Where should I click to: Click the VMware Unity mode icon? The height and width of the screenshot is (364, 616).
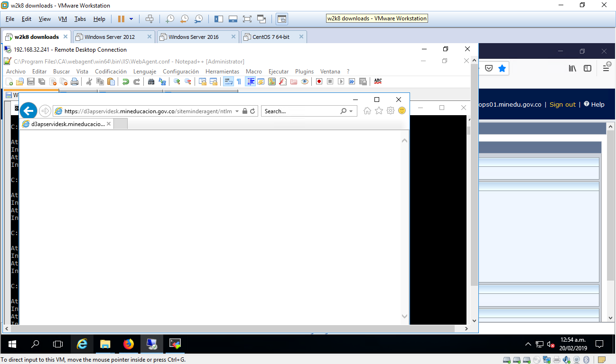pos(261,19)
